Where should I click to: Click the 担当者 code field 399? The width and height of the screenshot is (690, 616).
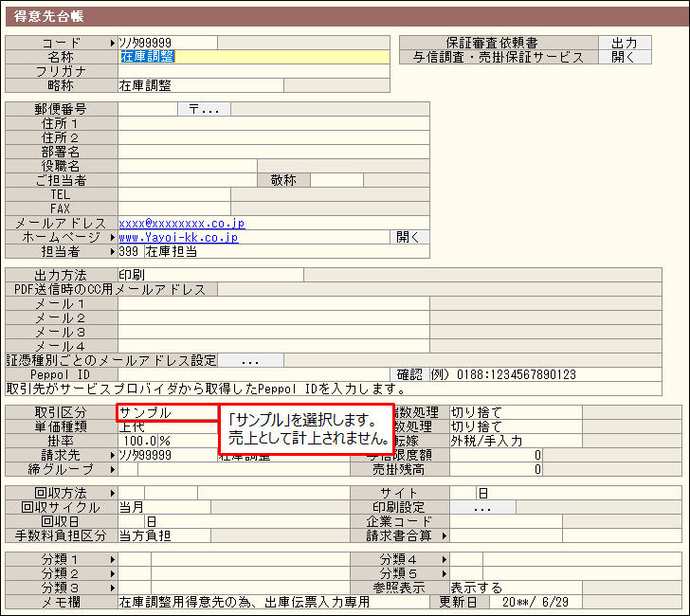[x=129, y=252]
